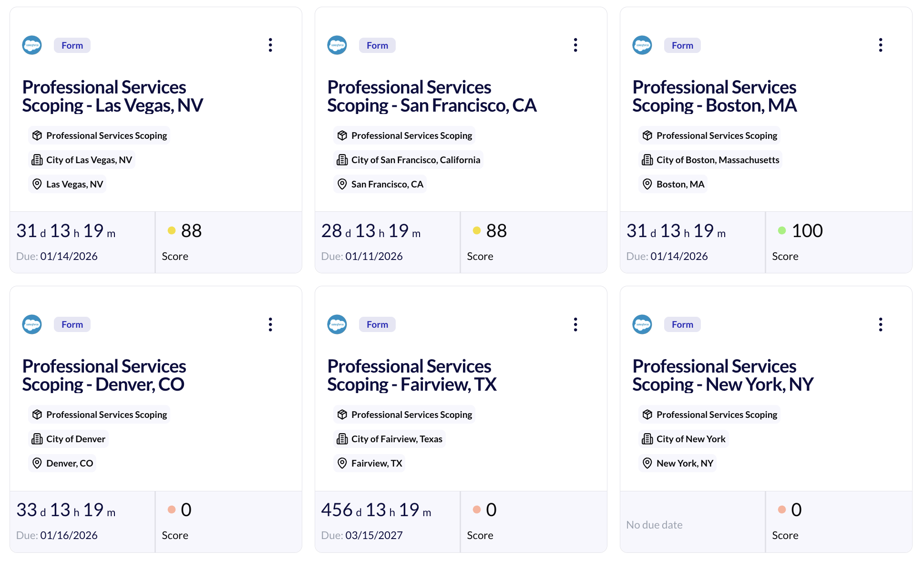Click the Salesforce icon on the New York card
This screenshot has height=561, width=924.
pos(642,324)
